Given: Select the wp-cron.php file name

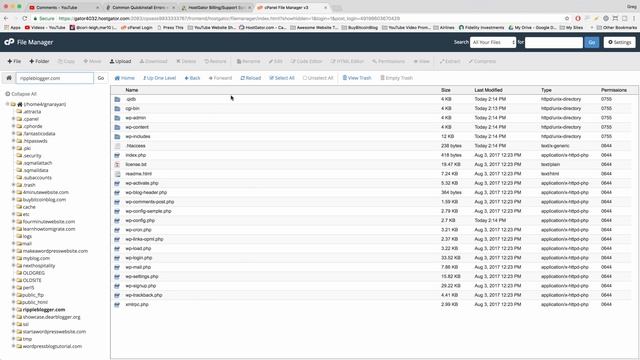Looking at the screenshot, I should click(x=138, y=230).
